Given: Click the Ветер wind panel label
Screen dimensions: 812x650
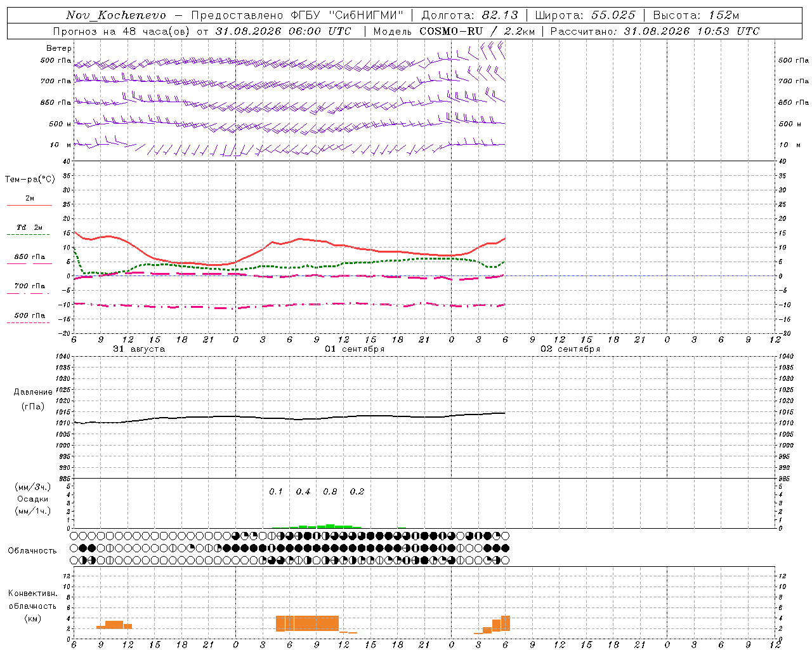Looking at the screenshot, I should coord(59,48).
